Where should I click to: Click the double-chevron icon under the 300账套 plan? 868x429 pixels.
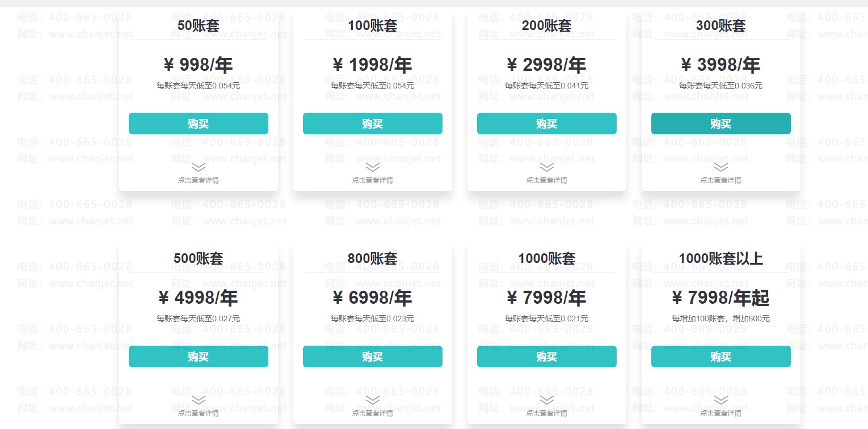[720, 167]
